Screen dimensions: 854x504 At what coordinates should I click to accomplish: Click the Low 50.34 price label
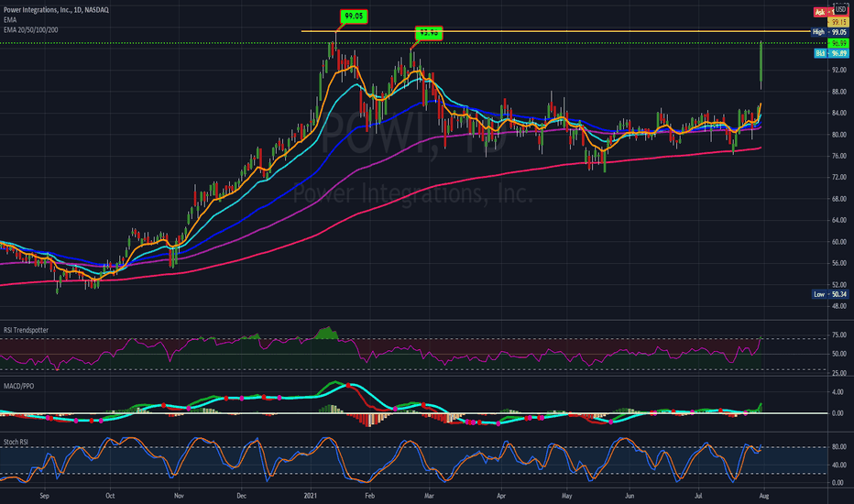tap(829, 294)
